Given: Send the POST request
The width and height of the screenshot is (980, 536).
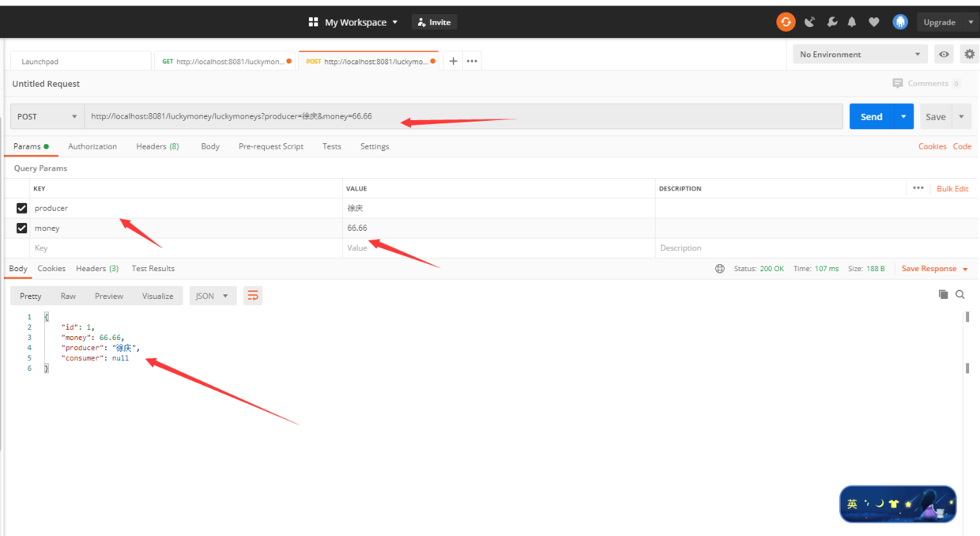Looking at the screenshot, I should (871, 116).
